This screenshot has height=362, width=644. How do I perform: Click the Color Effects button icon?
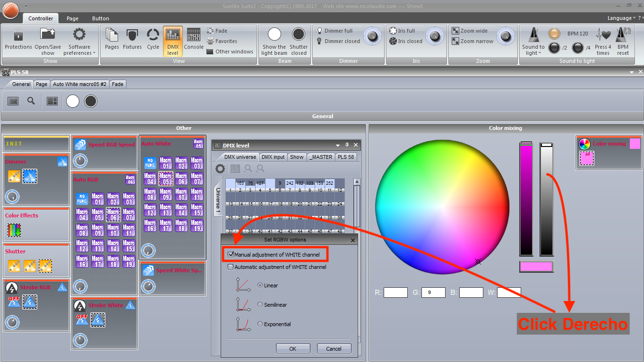pyautogui.click(x=14, y=230)
